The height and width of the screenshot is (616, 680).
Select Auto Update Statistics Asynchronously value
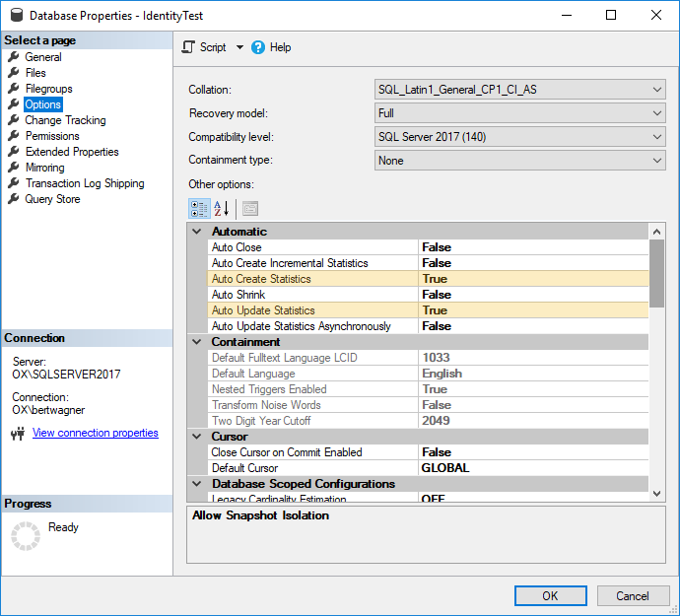(533, 326)
